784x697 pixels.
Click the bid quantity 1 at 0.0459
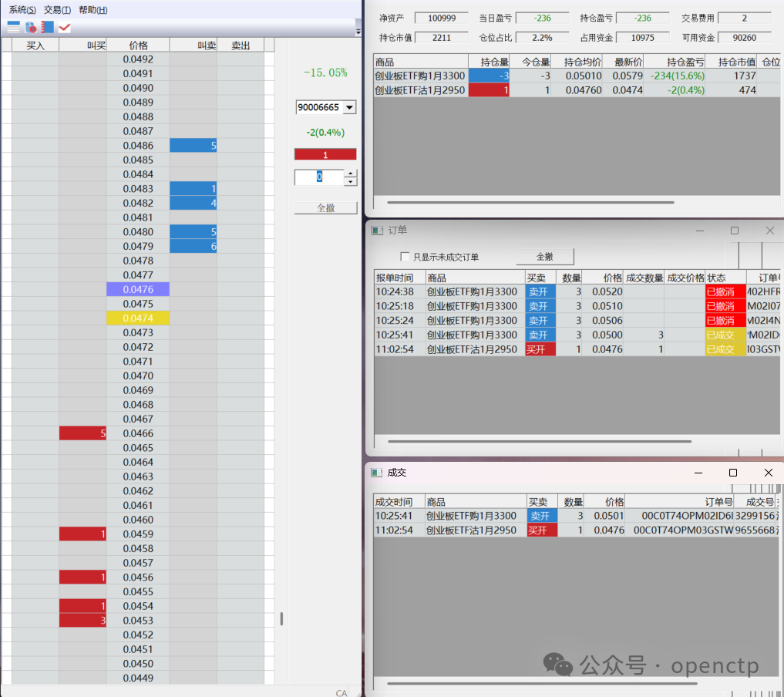83,534
